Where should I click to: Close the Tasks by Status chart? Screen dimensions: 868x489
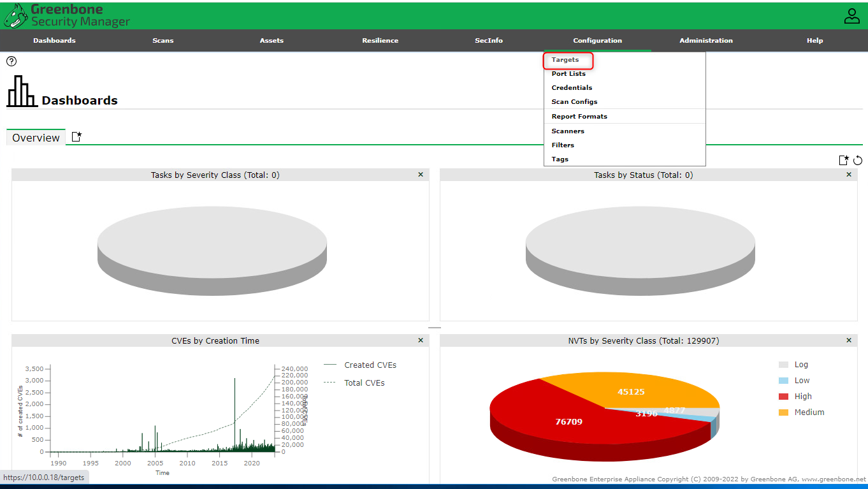pyautogui.click(x=848, y=175)
